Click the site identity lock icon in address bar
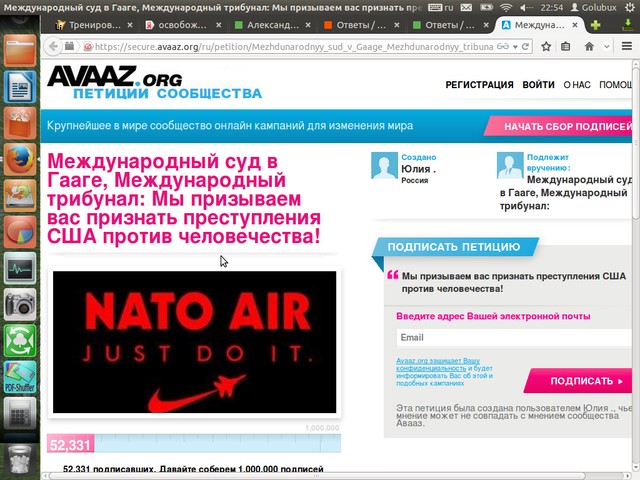 coord(88,47)
